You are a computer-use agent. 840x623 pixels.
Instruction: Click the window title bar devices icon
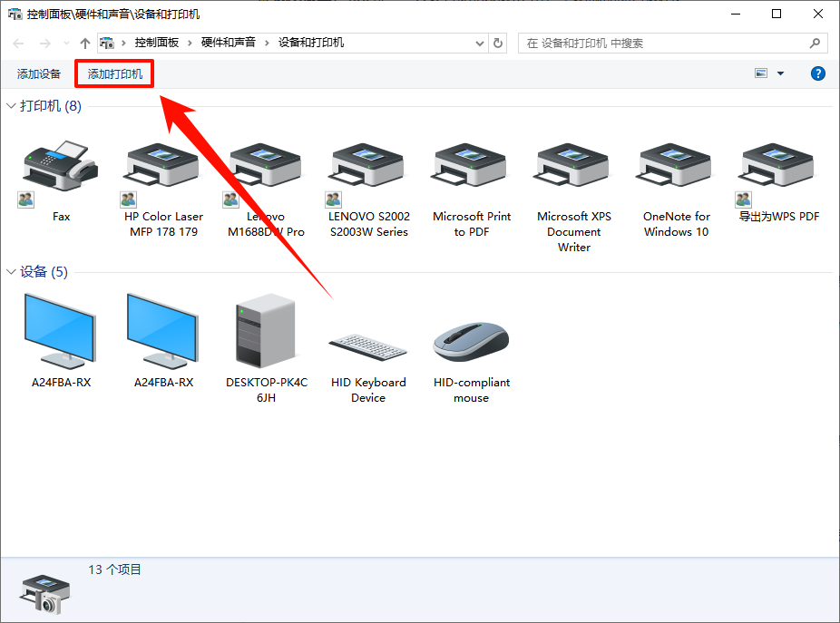tap(15, 14)
